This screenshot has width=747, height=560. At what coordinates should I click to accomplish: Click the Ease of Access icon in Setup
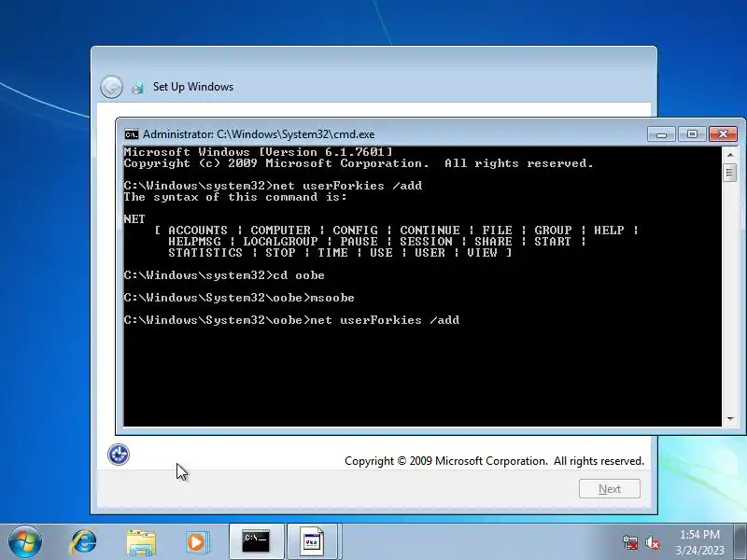click(x=119, y=455)
